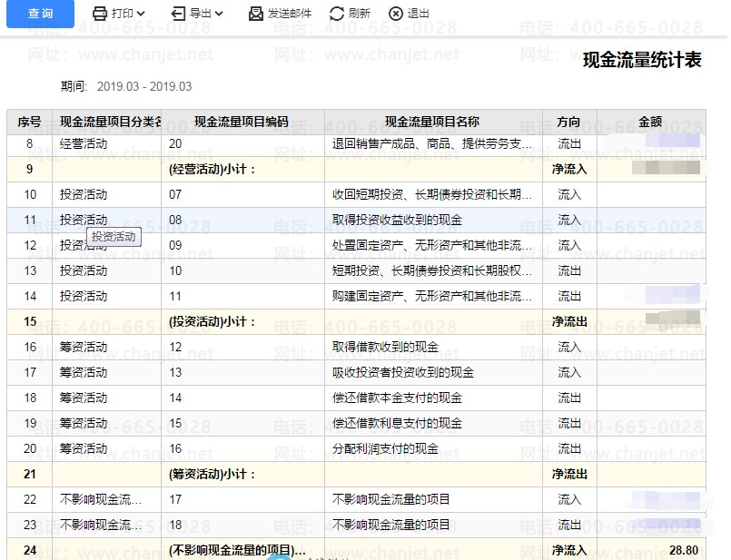Click the 退出 text label
The image size is (731, 560).
click(419, 14)
